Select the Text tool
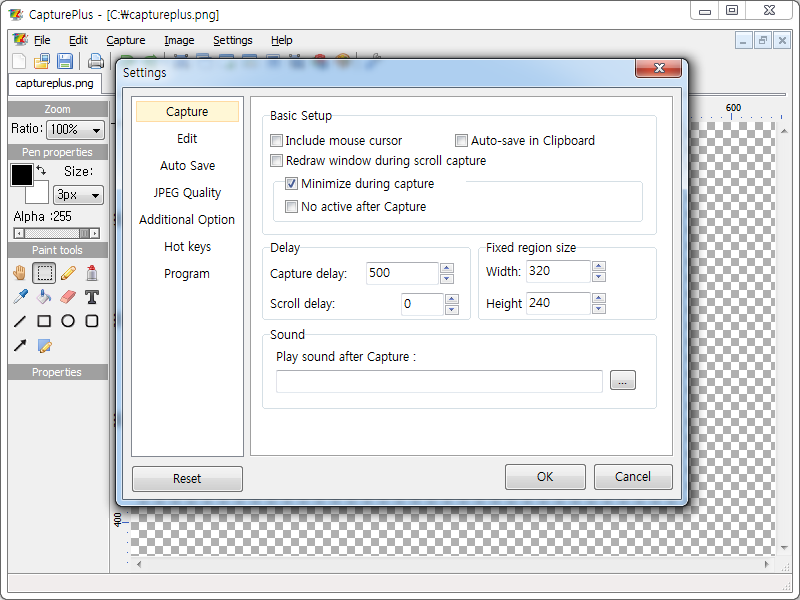The width and height of the screenshot is (800, 600). point(92,296)
